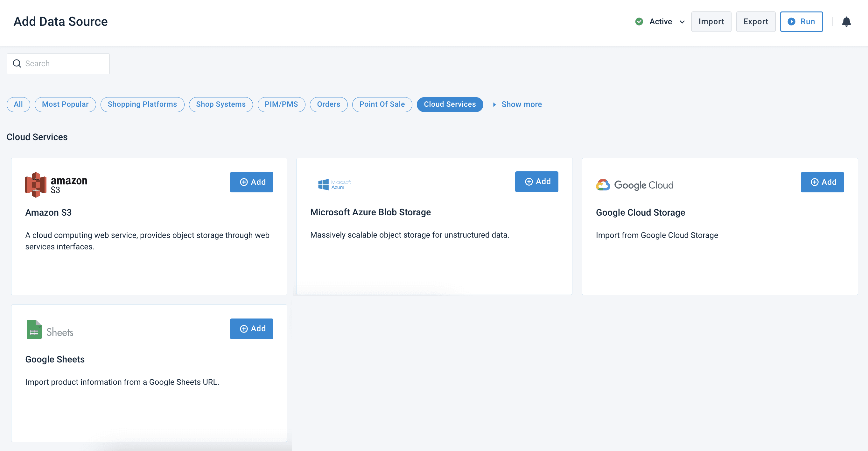This screenshot has height=451, width=868.
Task: Select the PIM/PMS category chip
Action: pos(281,104)
